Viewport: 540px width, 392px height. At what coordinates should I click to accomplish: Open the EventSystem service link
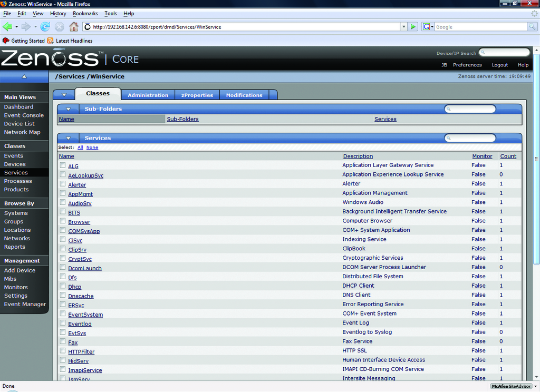click(x=85, y=315)
